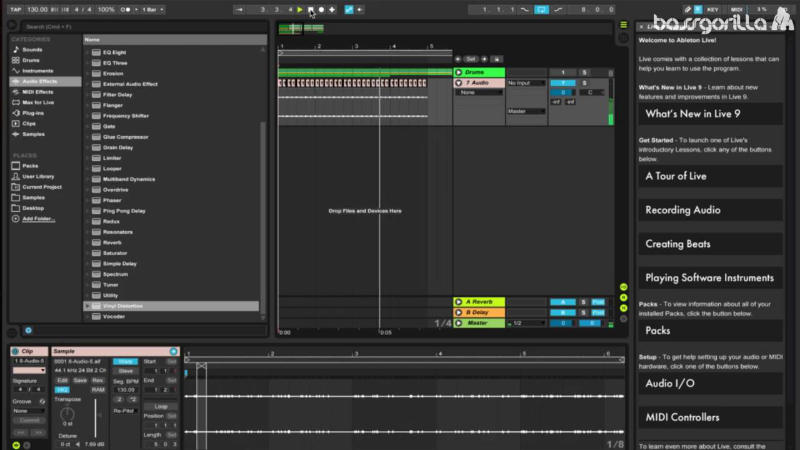Click the clip gain slider
Viewport: 800px width, 450px height.
coord(95,417)
